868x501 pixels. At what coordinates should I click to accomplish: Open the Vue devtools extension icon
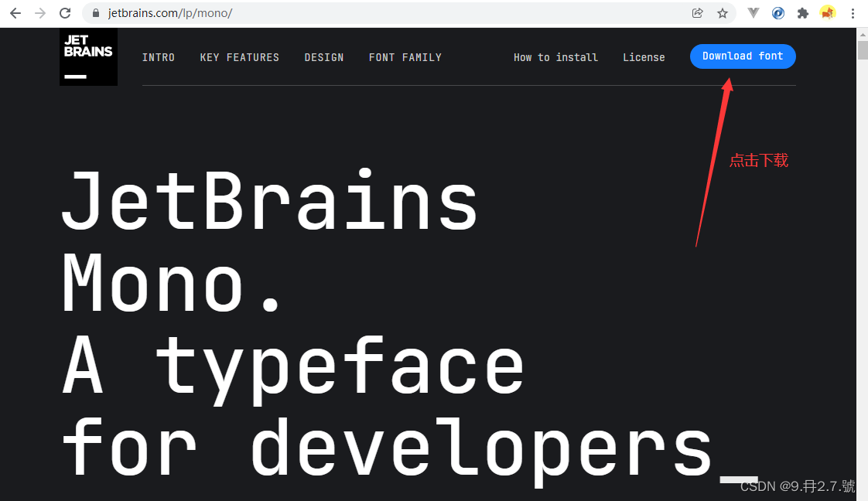point(754,12)
